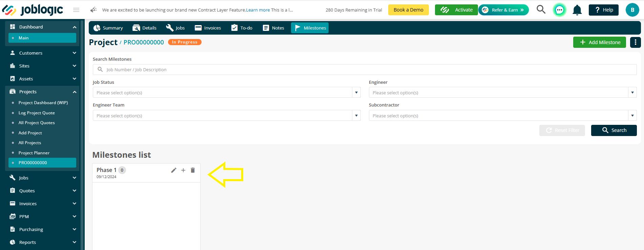Open the Job Status dropdown
This screenshot has height=250, width=644.
(x=227, y=93)
